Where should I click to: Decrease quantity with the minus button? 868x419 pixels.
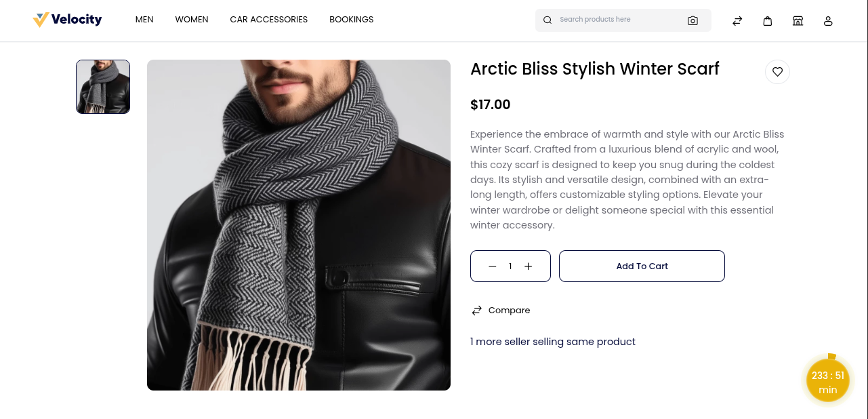(493, 266)
